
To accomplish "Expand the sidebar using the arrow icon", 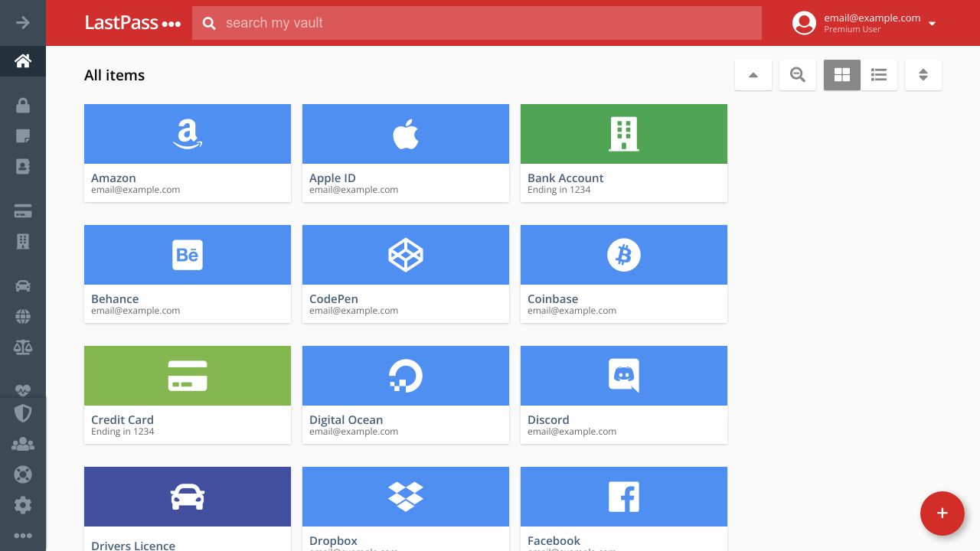I will coord(23,22).
